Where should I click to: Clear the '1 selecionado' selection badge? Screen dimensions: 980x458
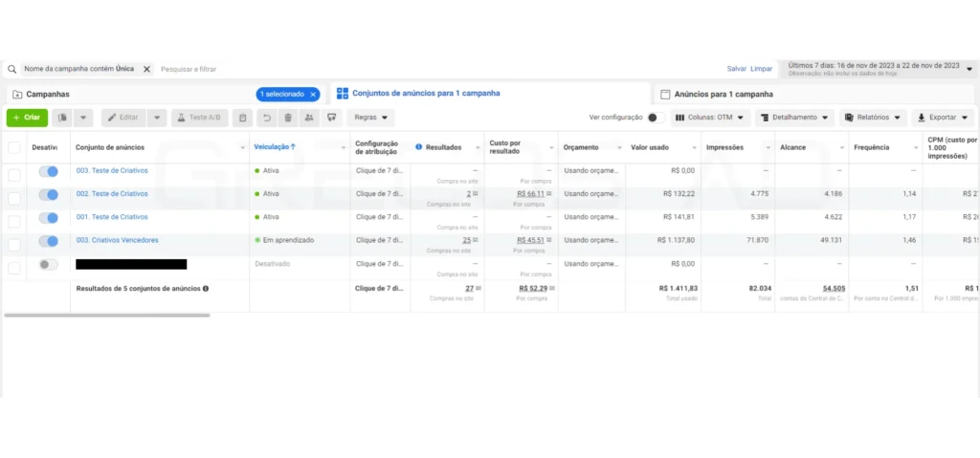click(x=313, y=95)
